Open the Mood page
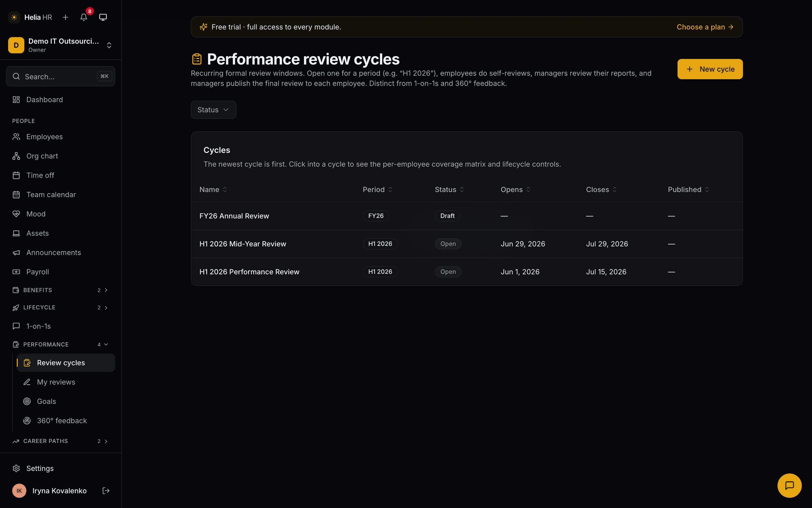The width and height of the screenshot is (812, 508). point(61,214)
